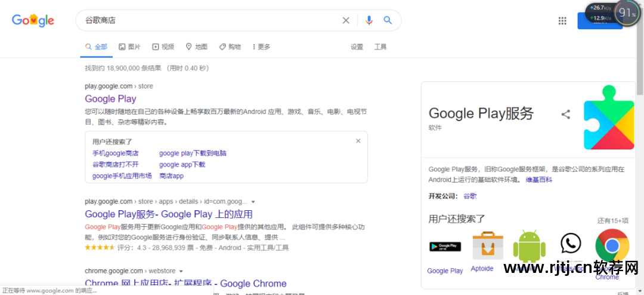Search suggestion google手机应用市场

(x=122, y=176)
